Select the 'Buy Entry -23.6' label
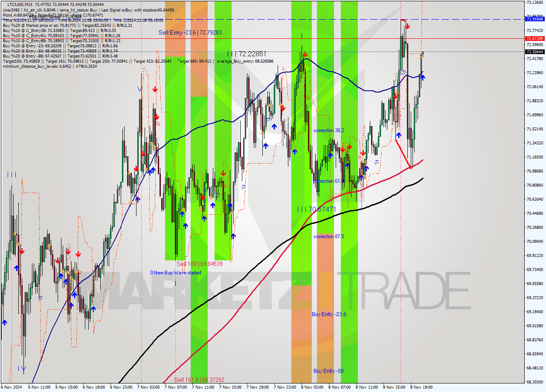 pos(329,314)
